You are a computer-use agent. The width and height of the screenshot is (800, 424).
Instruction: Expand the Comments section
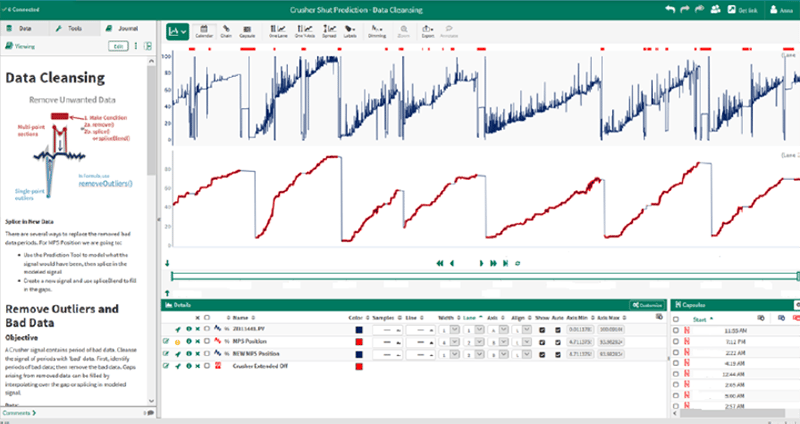pyautogui.click(x=20, y=412)
